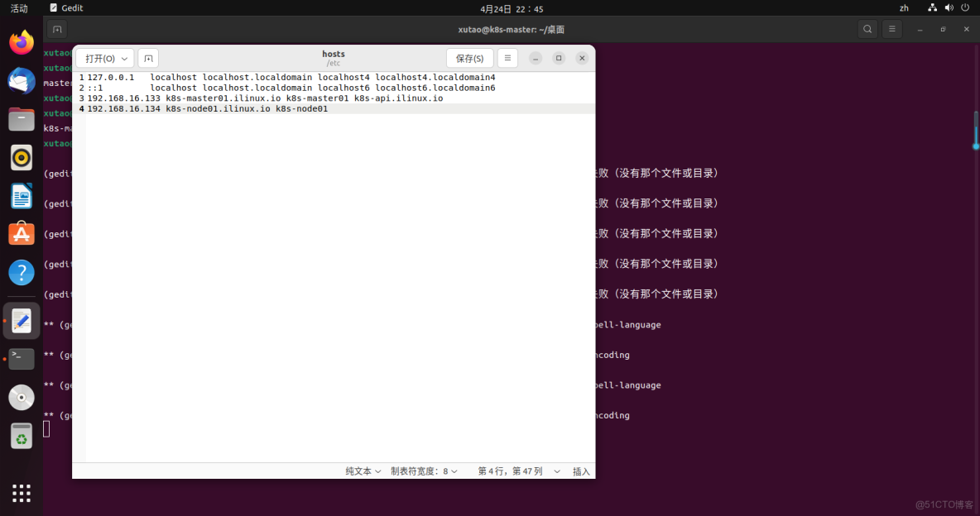Open plain text (纯文本) language dropdown

tap(363, 471)
